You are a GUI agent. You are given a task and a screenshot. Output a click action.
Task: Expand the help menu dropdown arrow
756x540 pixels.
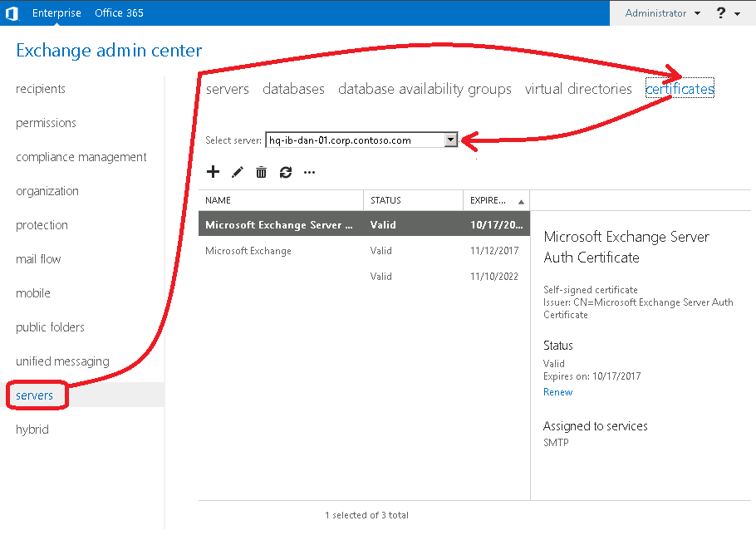coord(737,14)
